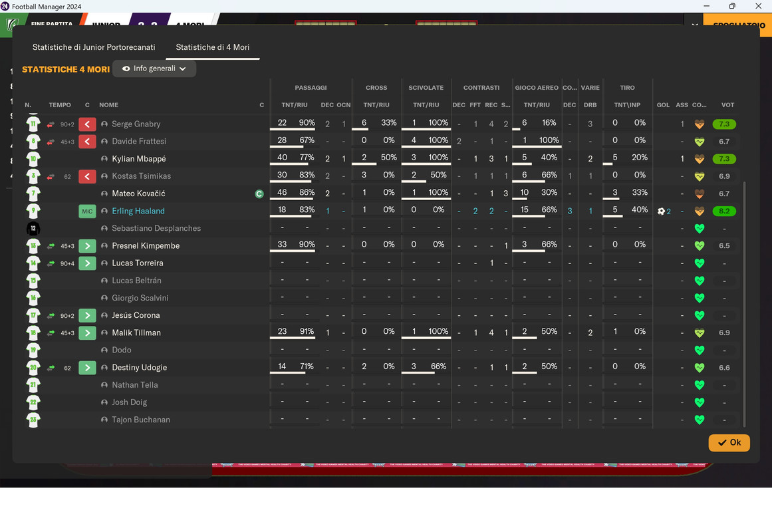Click Kylian Mbappé's condition heart icon

(x=699, y=159)
